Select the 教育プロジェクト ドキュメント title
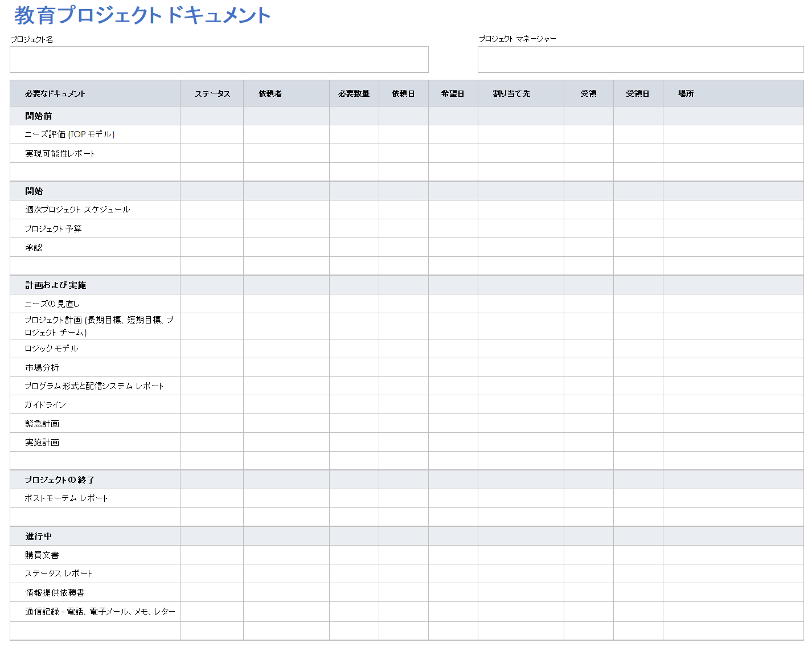This screenshot has height=647, width=812. 142,15
